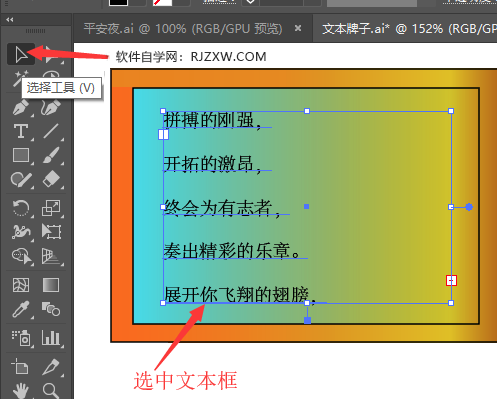The height and width of the screenshot is (399, 497).
Task: Select the Zoom tool
Action: 51,391
